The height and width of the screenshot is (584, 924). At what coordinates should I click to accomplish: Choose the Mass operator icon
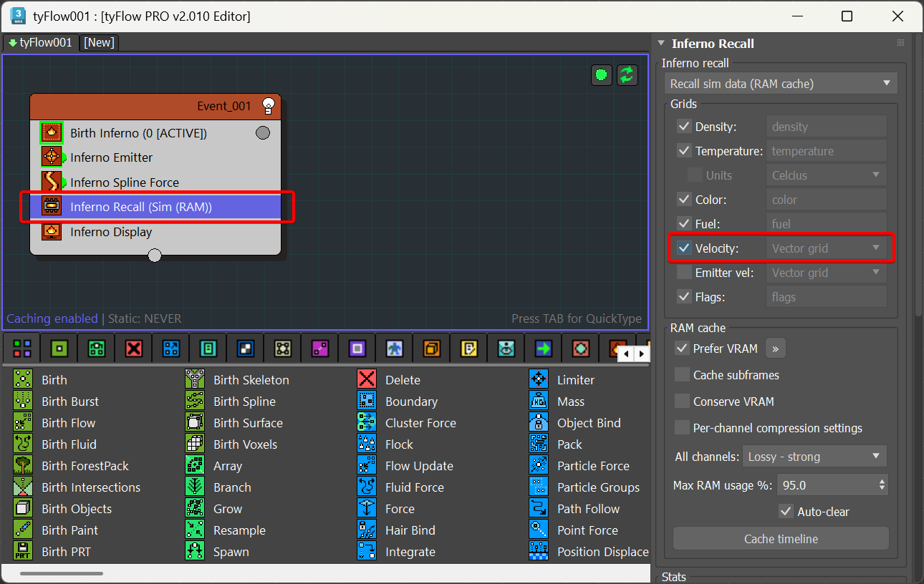539,401
